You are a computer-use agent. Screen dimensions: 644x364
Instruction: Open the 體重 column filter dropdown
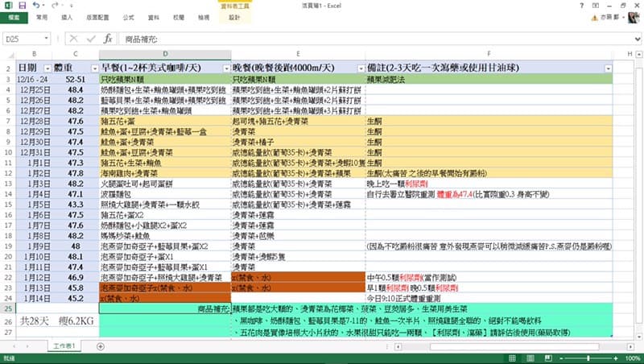pyautogui.click(x=94, y=68)
